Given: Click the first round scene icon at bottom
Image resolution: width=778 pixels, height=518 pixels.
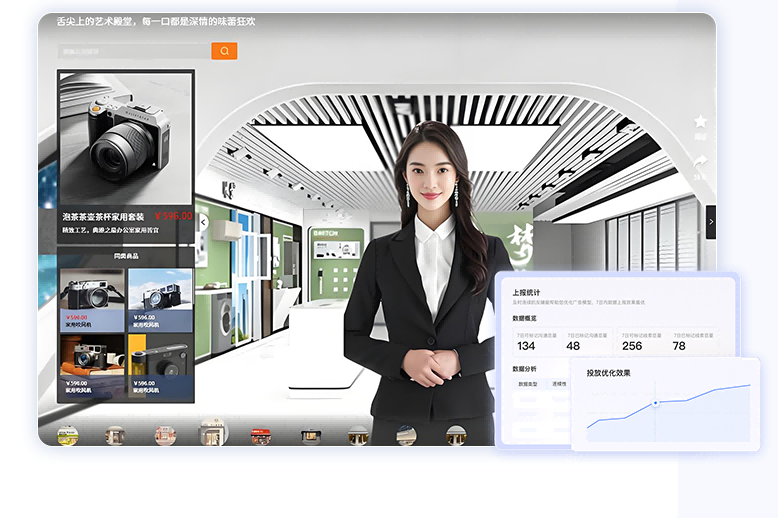Looking at the screenshot, I should coord(68,435).
